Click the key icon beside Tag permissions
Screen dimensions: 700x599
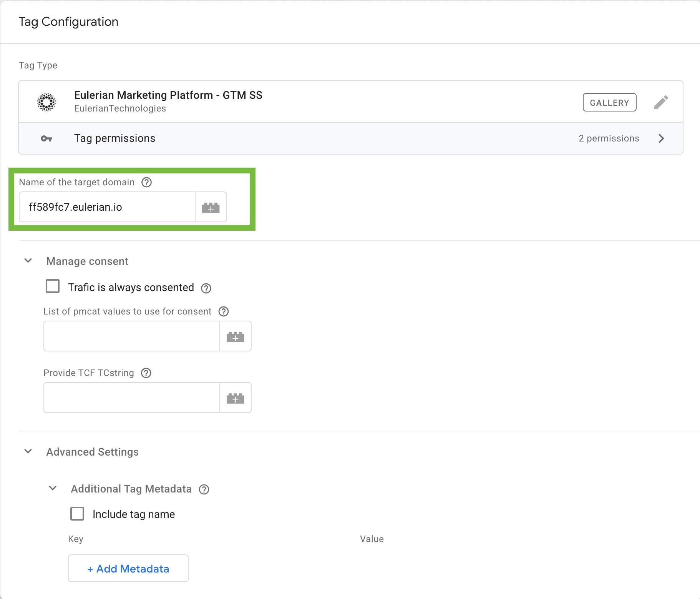pos(46,138)
